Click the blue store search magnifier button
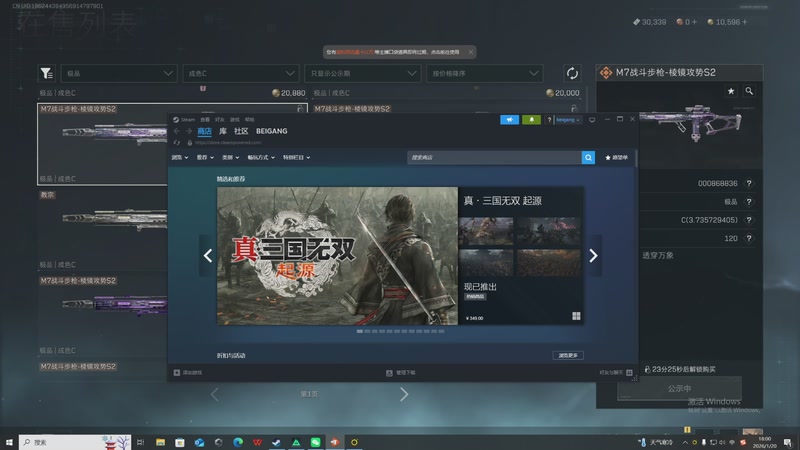Image resolution: width=800 pixels, height=450 pixels. click(588, 158)
